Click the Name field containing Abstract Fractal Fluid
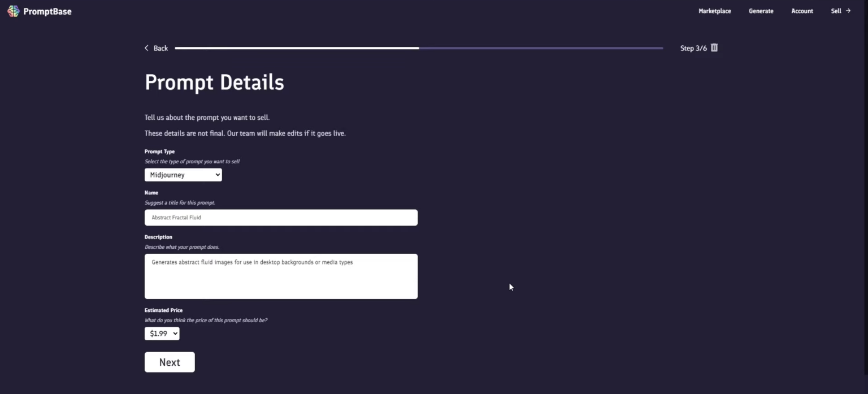 click(281, 218)
